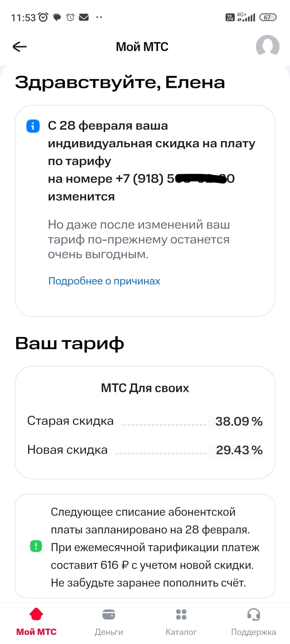Screen dimensions: 290x644
Task: Tap the Каталог grid icon
Action: [181, 614]
